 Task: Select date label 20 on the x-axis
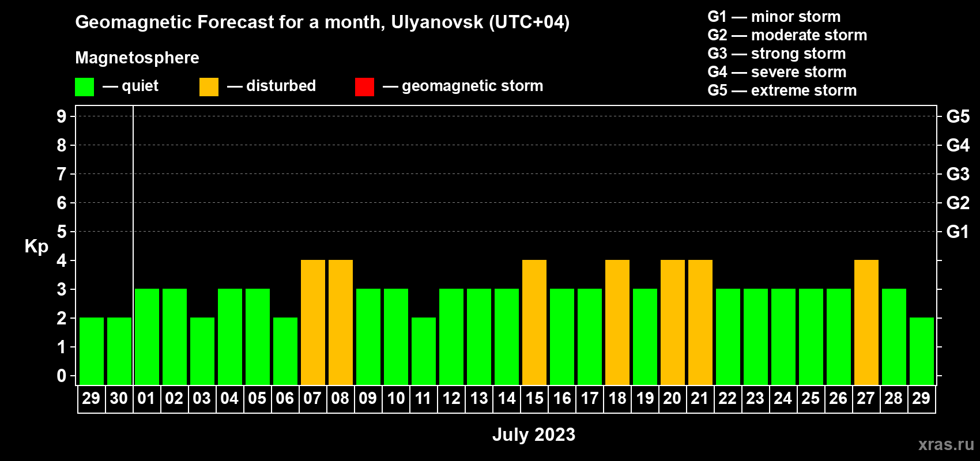tap(672, 399)
